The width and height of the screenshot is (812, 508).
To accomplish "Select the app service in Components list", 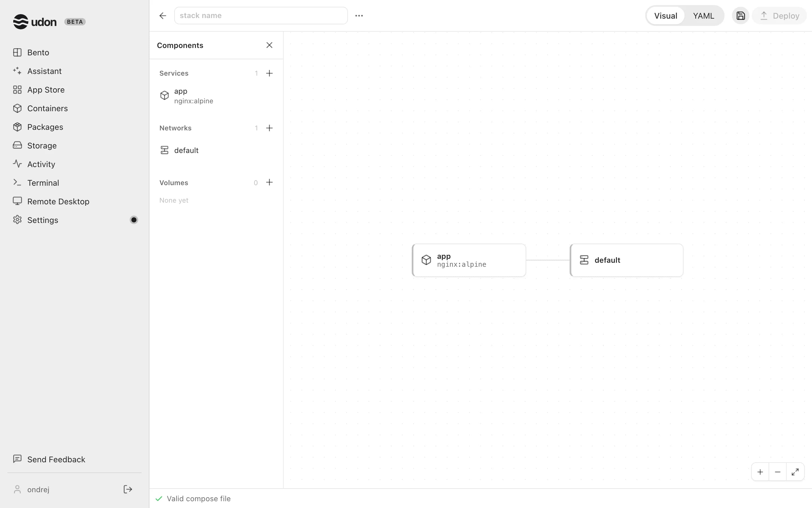I will pyautogui.click(x=216, y=96).
